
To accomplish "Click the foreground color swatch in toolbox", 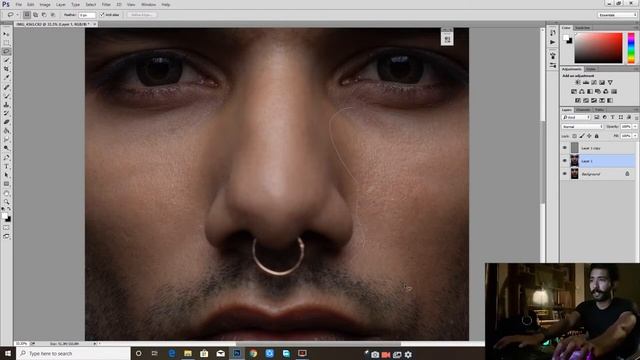I will pos(4,216).
